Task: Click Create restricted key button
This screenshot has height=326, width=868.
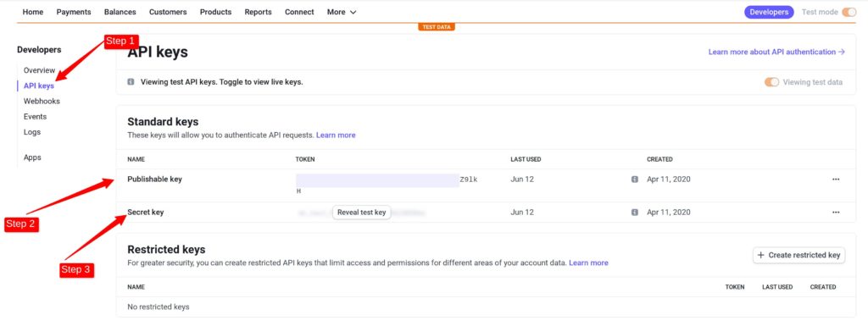Action: (x=798, y=255)
